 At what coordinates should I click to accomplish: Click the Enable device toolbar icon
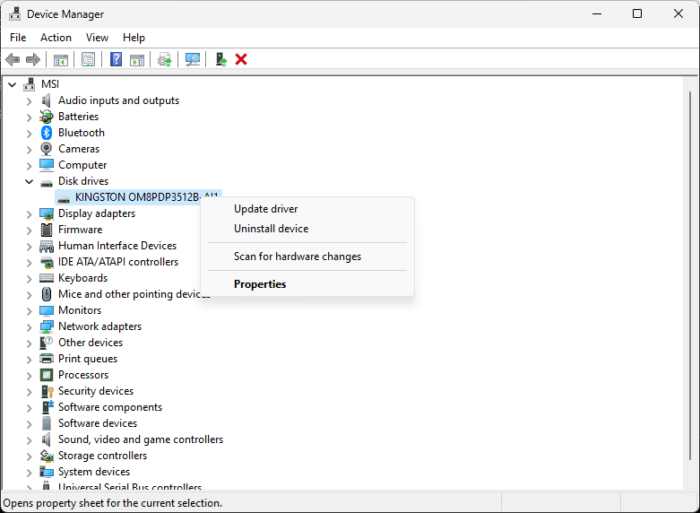(221, 59)
